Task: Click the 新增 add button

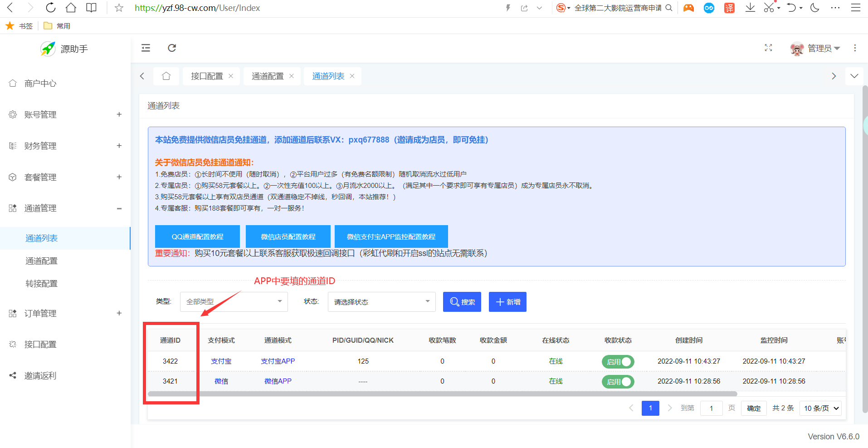Action: pyautogui.click(x=507, y=302)
